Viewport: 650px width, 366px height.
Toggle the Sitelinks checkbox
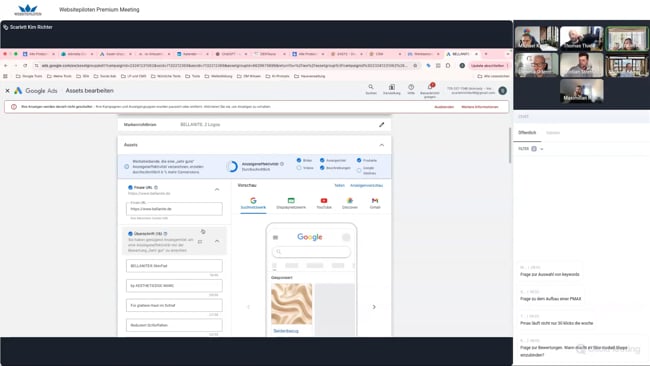pyautogui.click(x=359, y=170)
